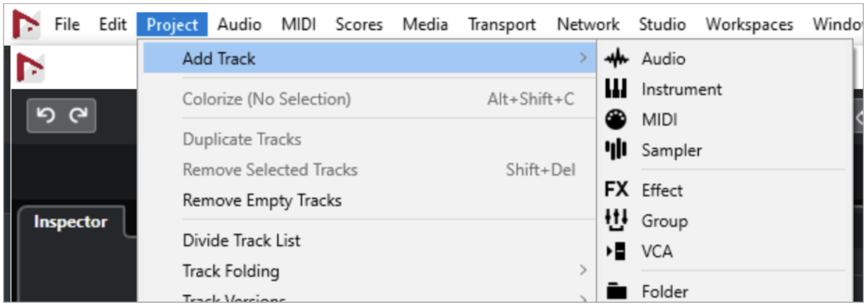Click the Cubase logo in the menu bar
This screenshot has height=306, width=868.
[x=25, y=24]
